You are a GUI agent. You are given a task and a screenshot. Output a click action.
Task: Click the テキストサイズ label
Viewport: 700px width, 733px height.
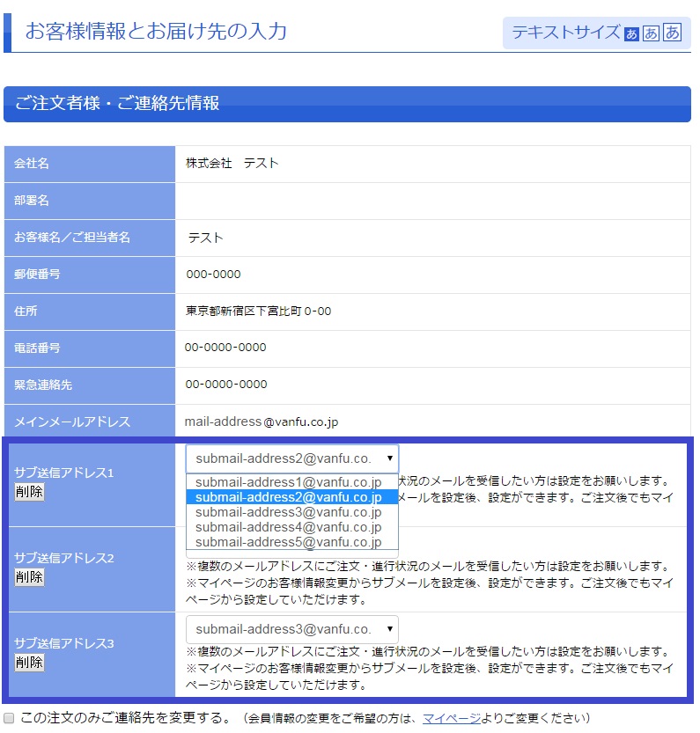(566, 33)
